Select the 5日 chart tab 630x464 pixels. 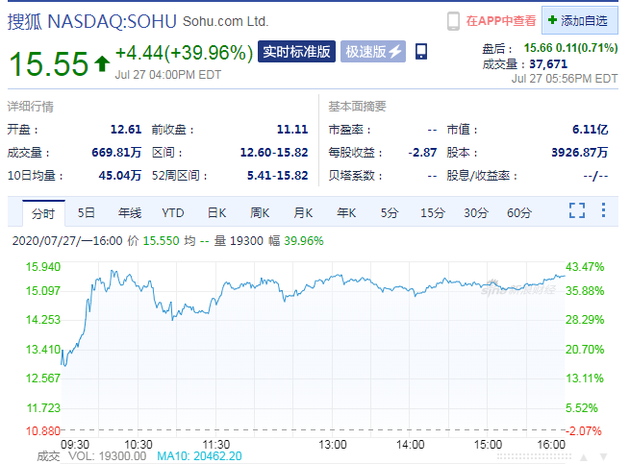click(86, 213)
